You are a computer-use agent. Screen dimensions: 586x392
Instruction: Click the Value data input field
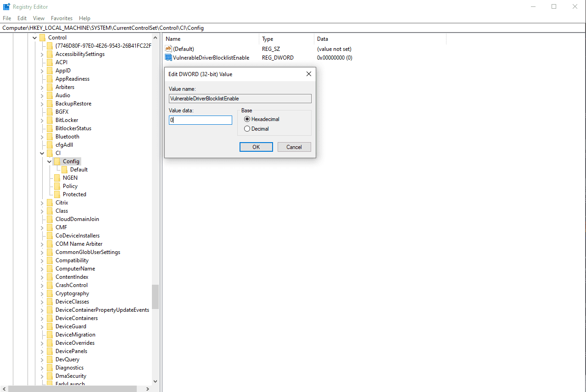pos(201,120)
